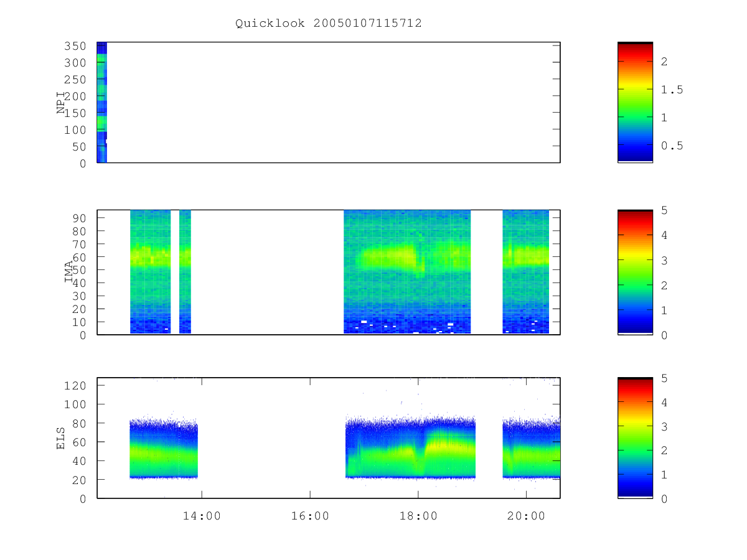Screen dimensions: 747x560
Task: Click the 100 tick label on ELS axis
Action: 75,404
